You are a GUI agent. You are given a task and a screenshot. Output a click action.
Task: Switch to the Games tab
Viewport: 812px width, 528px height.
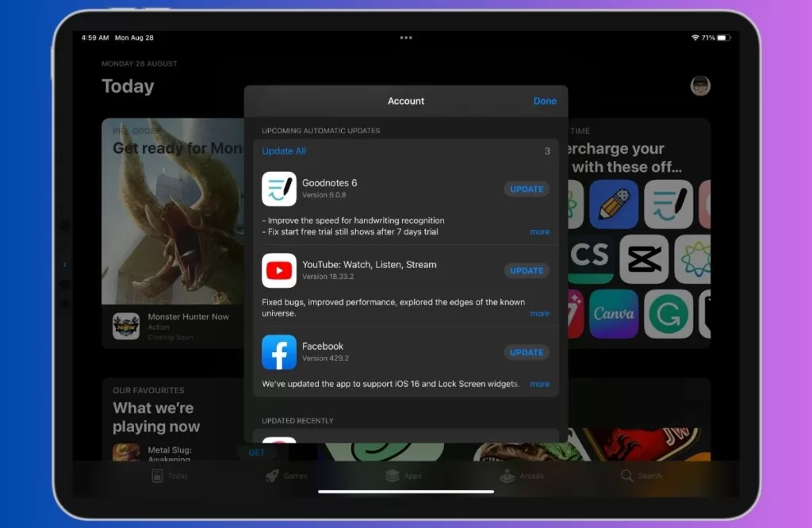pos(286,476)
